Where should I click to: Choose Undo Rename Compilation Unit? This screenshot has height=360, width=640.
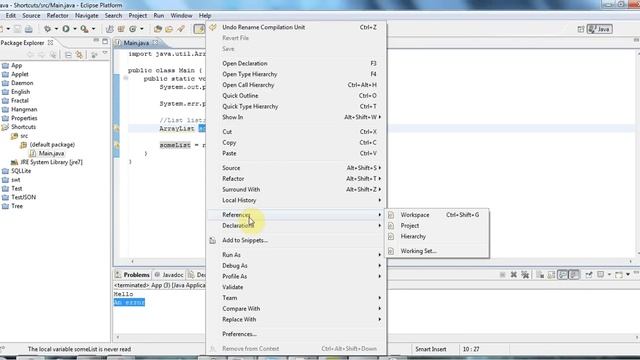point(297,27)
